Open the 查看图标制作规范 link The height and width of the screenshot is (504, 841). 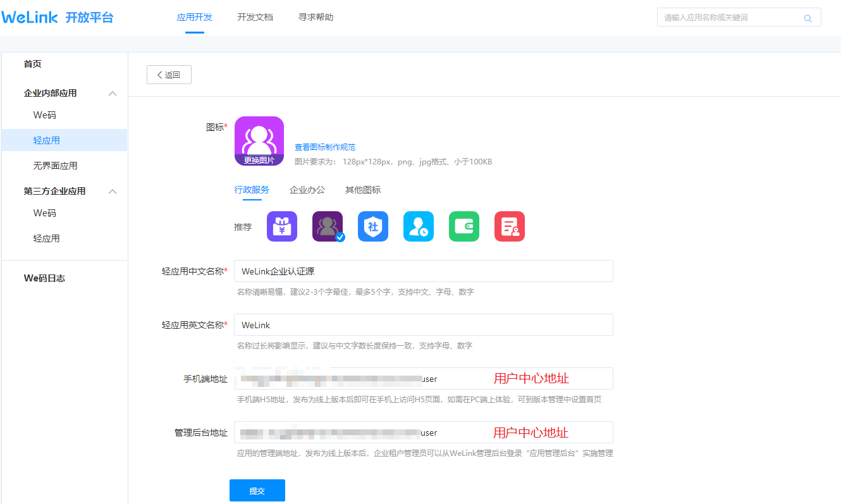[325, 147]
